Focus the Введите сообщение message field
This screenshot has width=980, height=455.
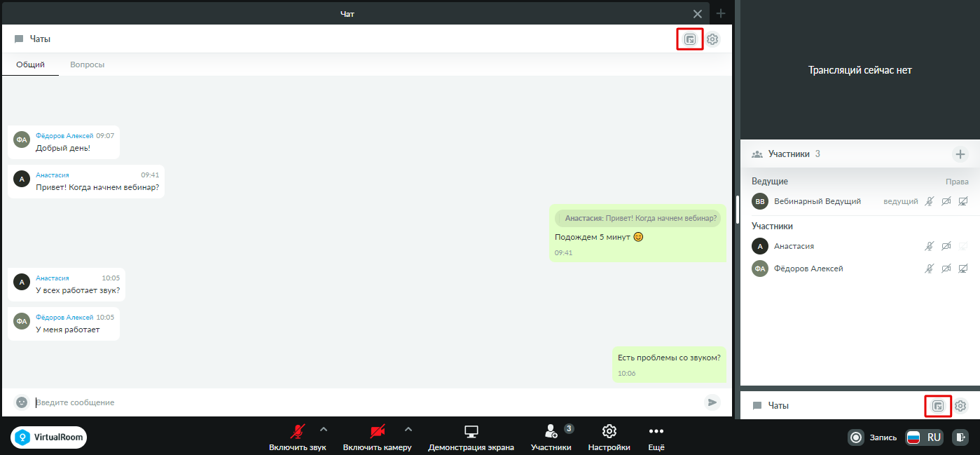(x=368, y=402)
